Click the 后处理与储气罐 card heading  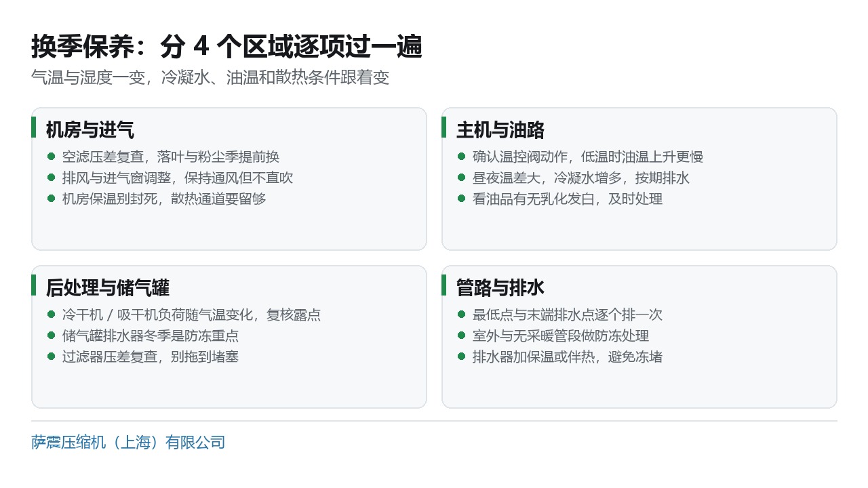pos(107,287)
